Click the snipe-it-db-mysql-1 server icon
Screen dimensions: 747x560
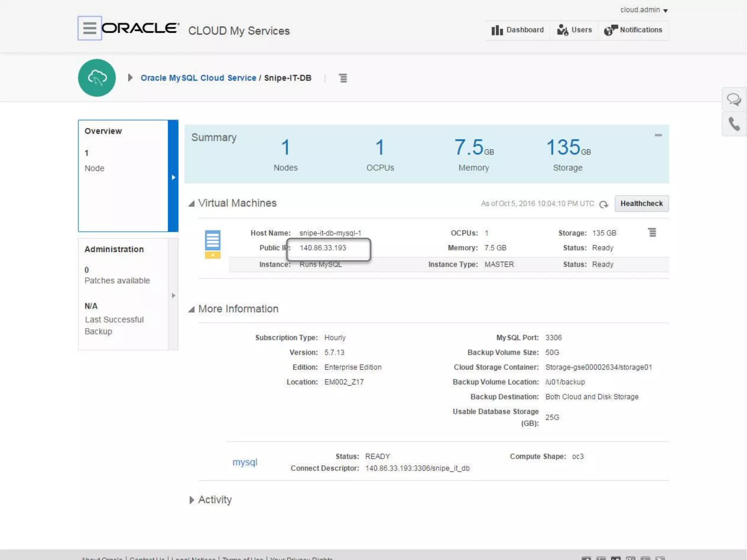pyautogui.click(x=213, y=244)
